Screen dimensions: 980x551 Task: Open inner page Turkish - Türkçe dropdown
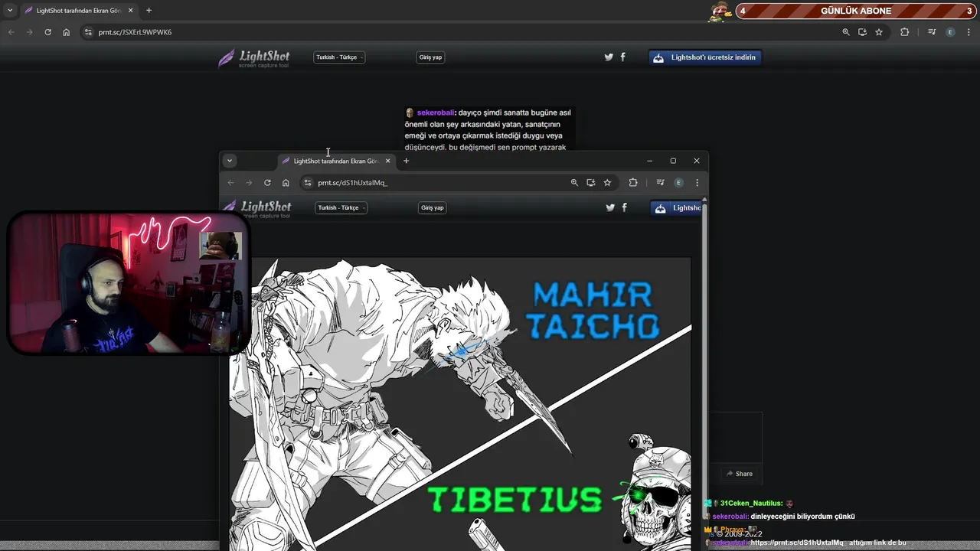(341, 207)
